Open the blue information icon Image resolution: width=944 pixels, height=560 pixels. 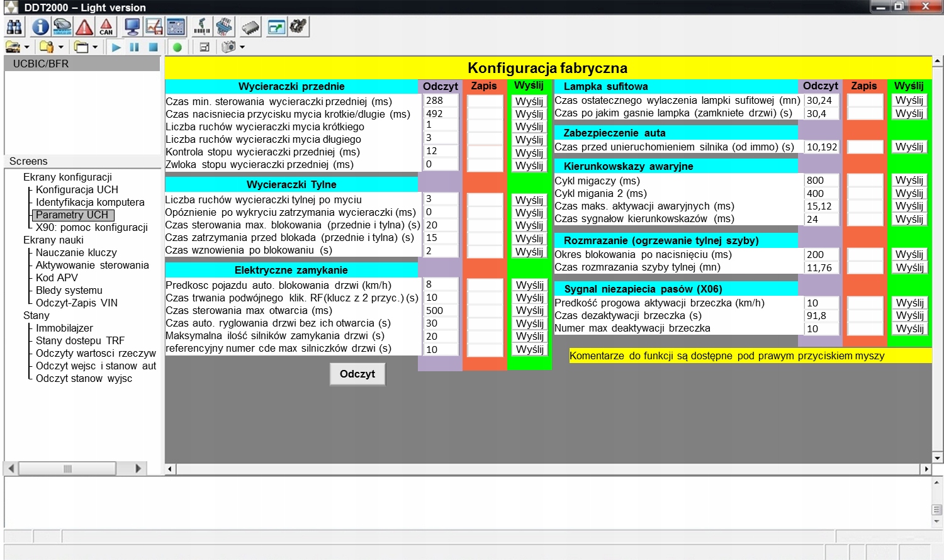(x=41, y=27)
